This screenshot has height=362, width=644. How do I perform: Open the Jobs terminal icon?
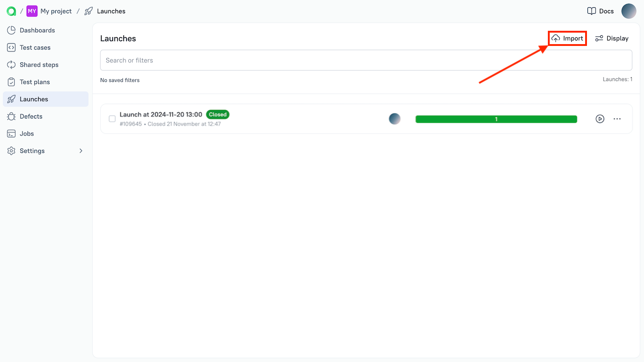coord(11,133)
